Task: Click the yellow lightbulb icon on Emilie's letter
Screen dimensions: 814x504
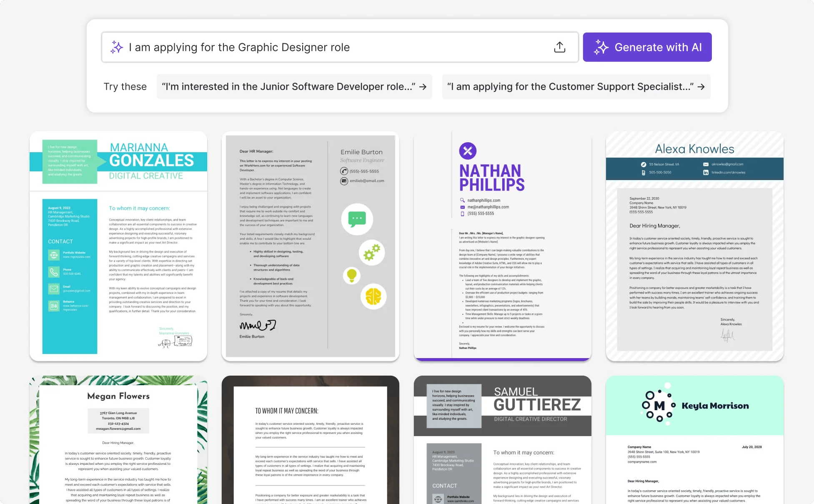Action: point(352,276)
